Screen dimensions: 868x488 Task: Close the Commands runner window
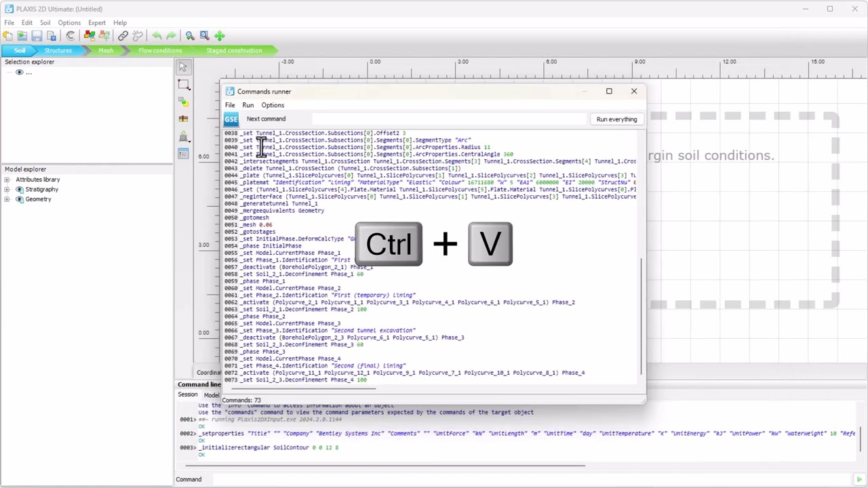[x=634, y=91]
